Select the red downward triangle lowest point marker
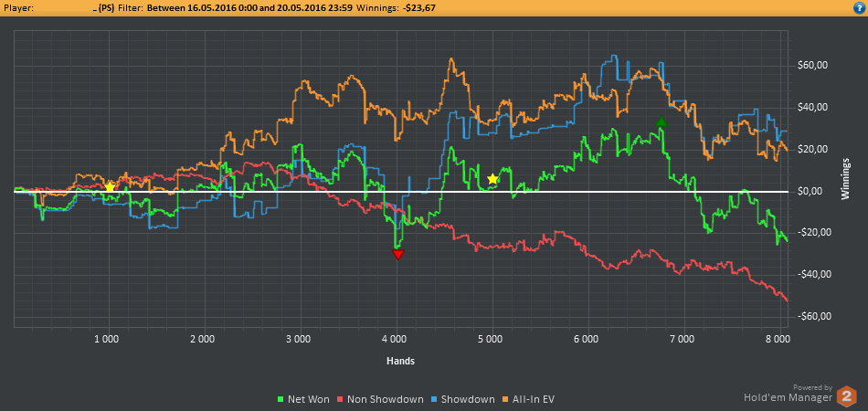The height and width of the screenshot is (411, 868). pos(398,255)
